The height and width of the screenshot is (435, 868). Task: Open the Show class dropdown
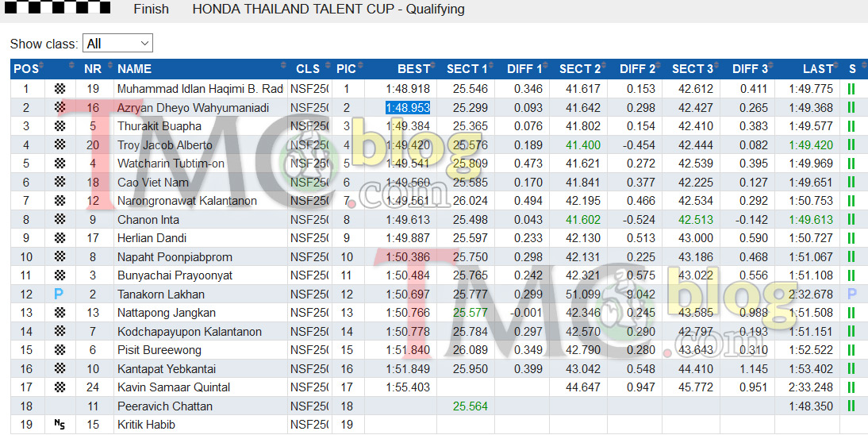coord(117,43)
